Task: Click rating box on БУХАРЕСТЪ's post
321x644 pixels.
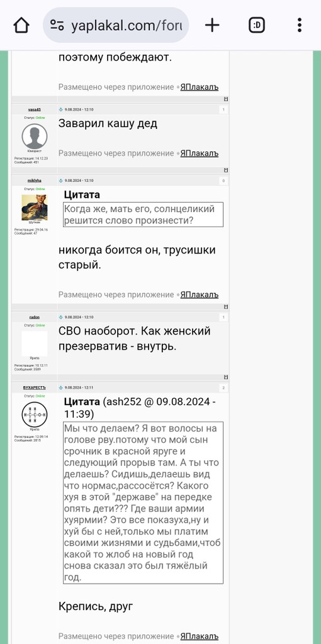Action: 223,387
